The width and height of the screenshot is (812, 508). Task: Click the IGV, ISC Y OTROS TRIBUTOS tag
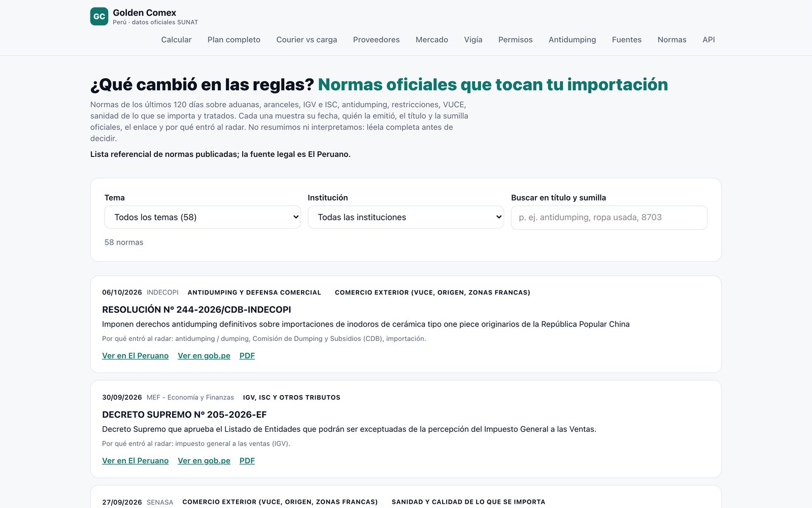coord(292,398)
